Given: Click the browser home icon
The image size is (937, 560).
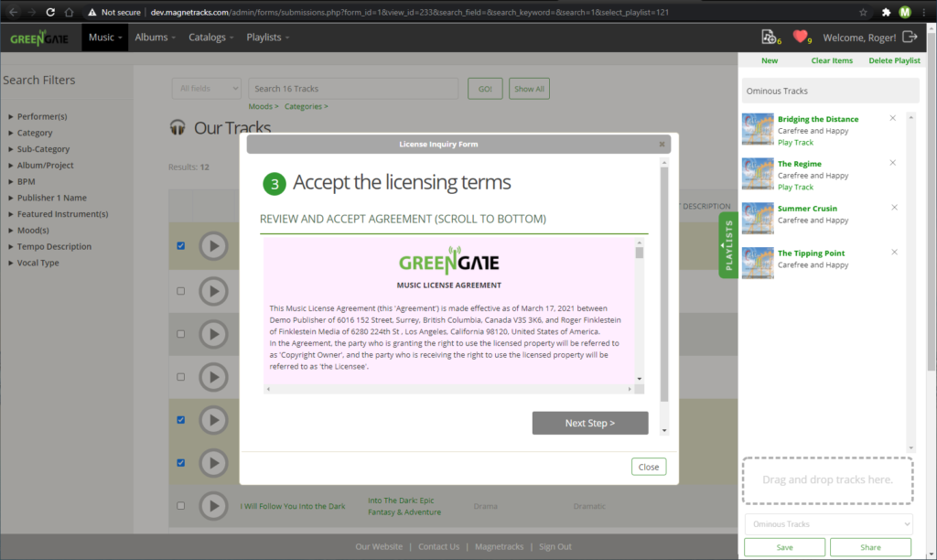Looking at the screenshot, I should click(70, 12).
